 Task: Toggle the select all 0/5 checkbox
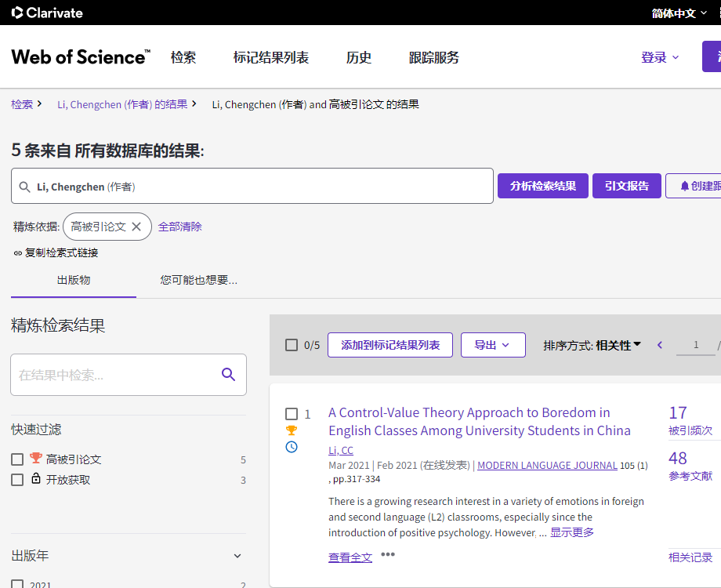click(292, 345)
